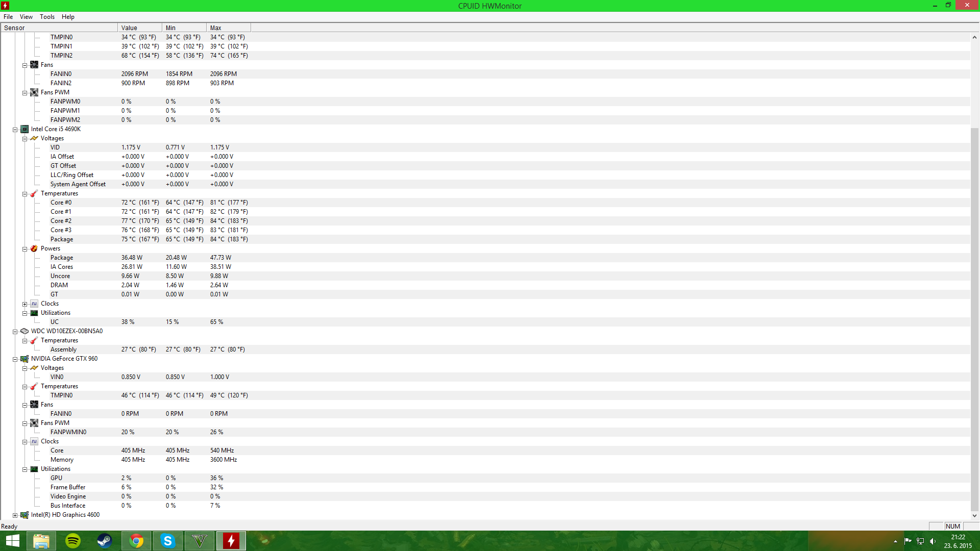The width and height of the screenshot is (980, 551).
Task: Click the Intel HD Graphics 4600 card icon
Action: pos(24,515)
